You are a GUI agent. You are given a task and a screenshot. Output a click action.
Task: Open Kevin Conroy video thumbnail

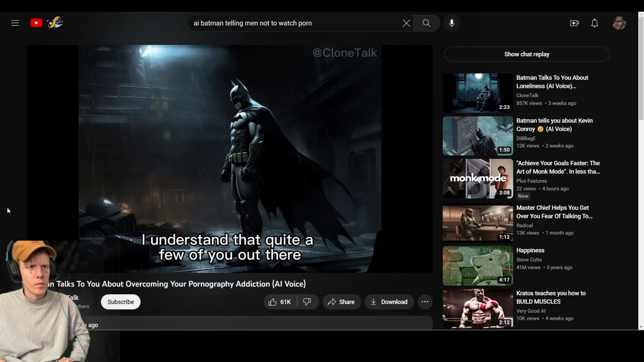click(x=478, y=136)
